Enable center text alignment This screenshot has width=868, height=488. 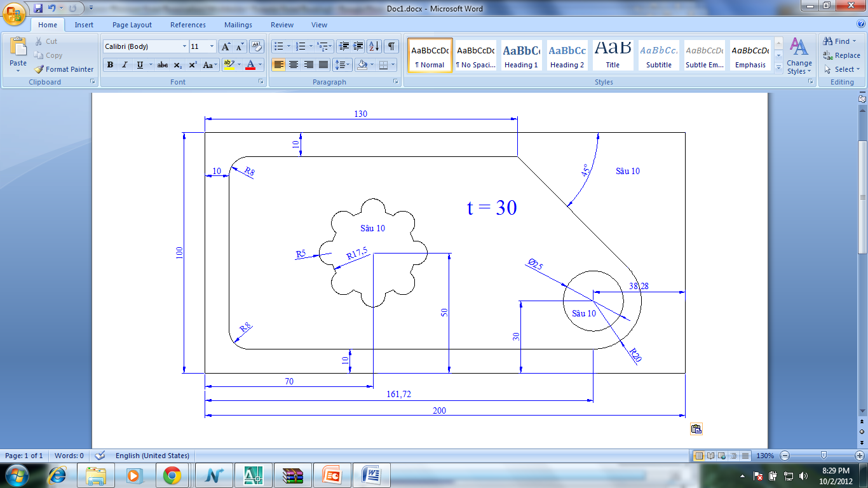coord(294,65)
